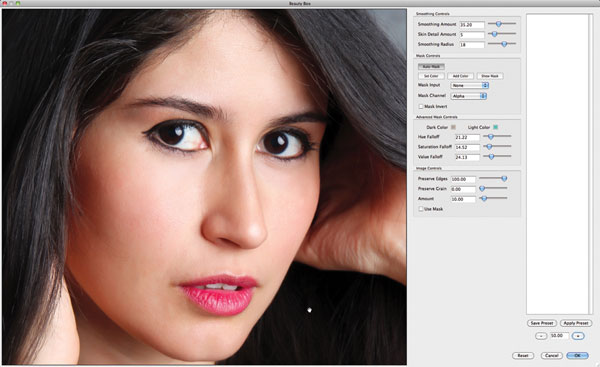Viewport: 600px width, 367px height.
Task: Open the Mask Input dropdown
Action: [x=470, y=85]
